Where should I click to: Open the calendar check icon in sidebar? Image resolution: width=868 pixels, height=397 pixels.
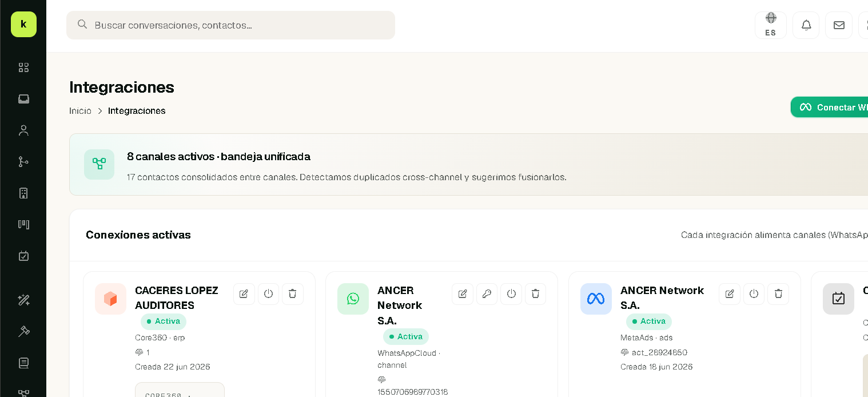(23, 256)
